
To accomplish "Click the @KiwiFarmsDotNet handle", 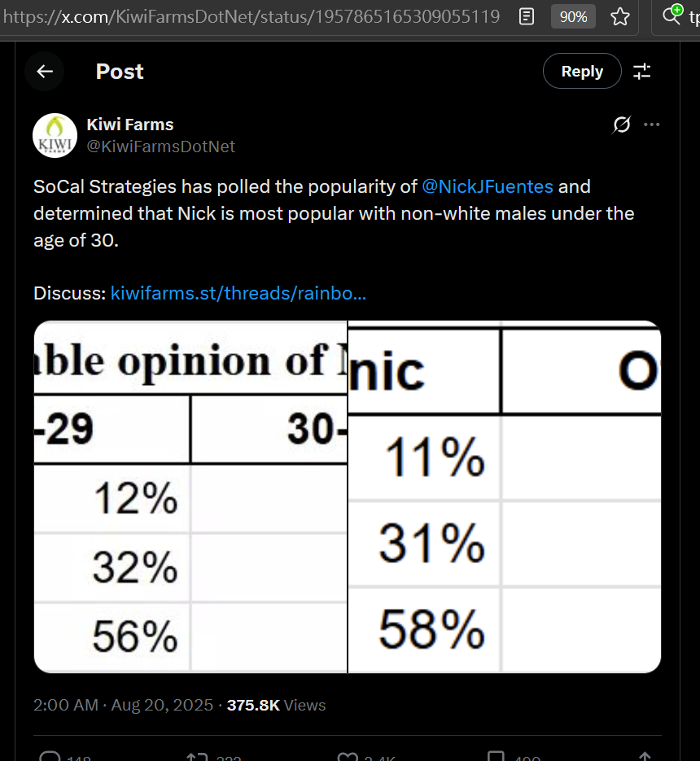I will pyautogui.click(x=160, y=147).
